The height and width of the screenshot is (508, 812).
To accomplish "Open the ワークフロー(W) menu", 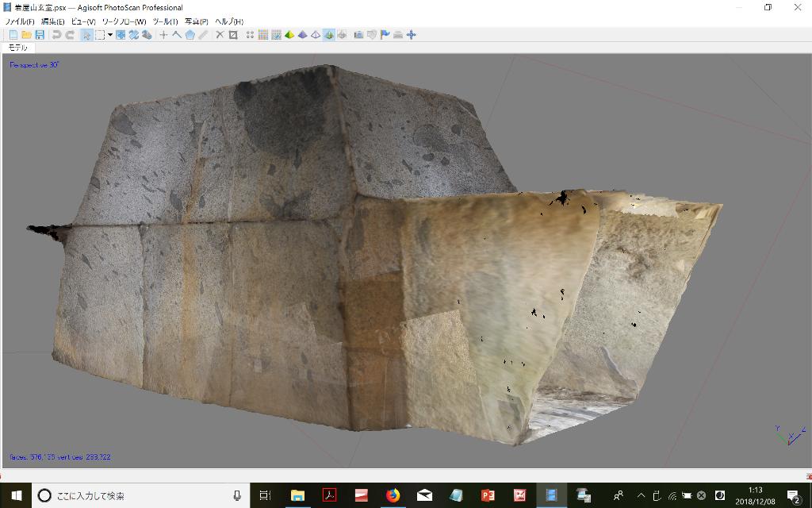I will tap(124, 21).
